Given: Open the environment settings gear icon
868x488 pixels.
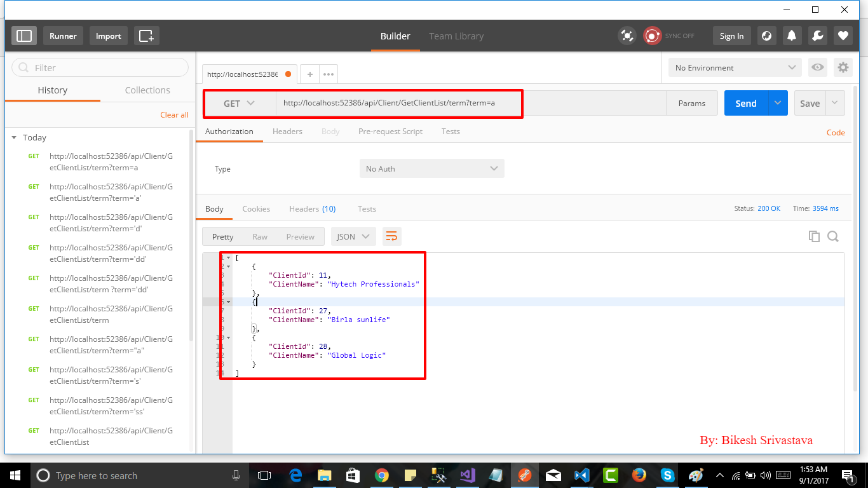Looking at the screenshot, I should tap(843, 67).
